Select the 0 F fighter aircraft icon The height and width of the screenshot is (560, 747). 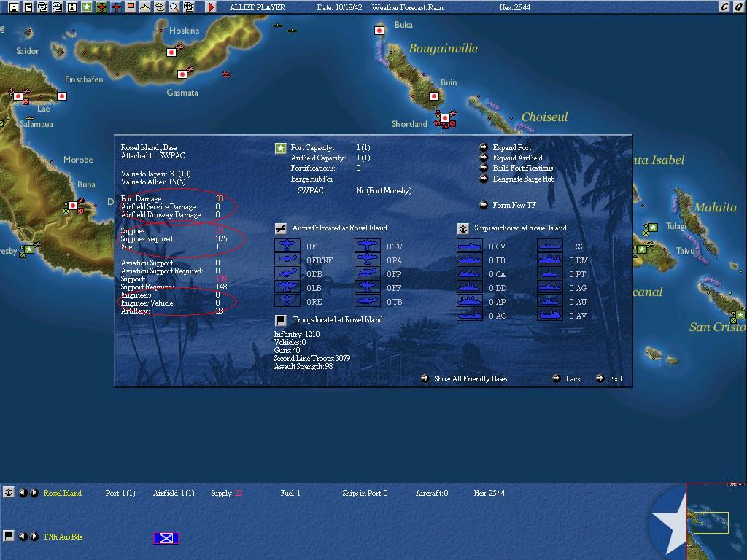pyautogui.click(x=287, y=246)
